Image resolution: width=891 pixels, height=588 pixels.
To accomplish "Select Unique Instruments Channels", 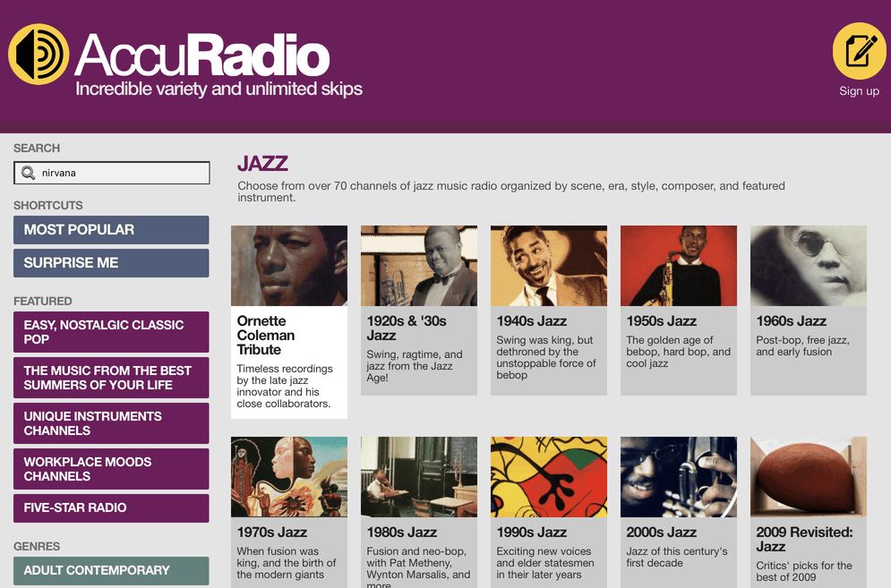I will [x=111, y=423].
